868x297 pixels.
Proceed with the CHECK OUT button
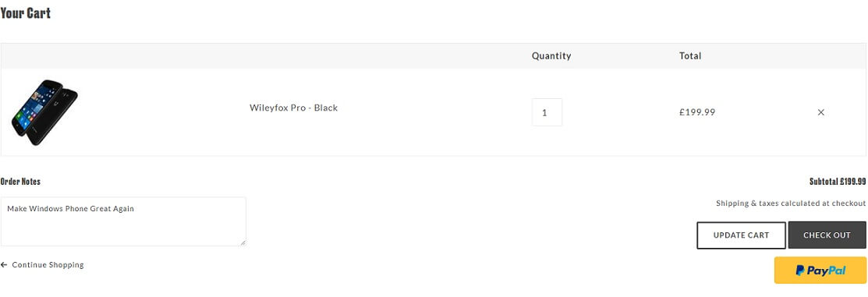point(827,235)
